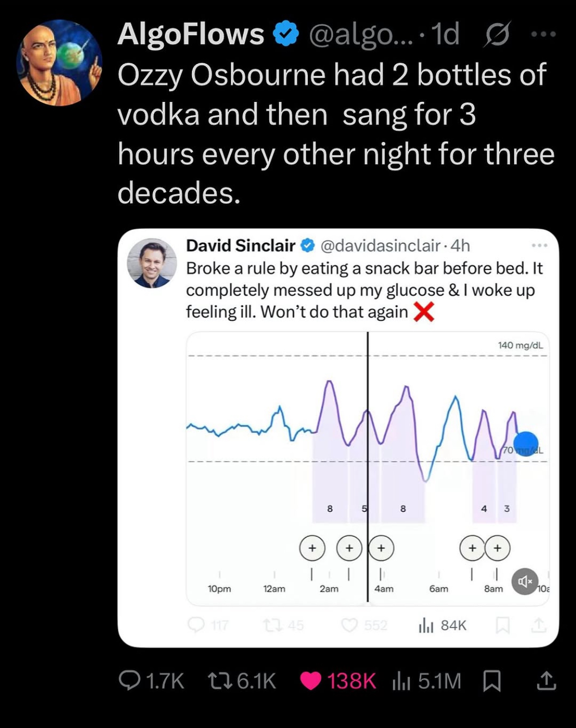Click the quoted tweet's 84K views icon
Viewport: 576px width, 728px height.
click(425, 625)
